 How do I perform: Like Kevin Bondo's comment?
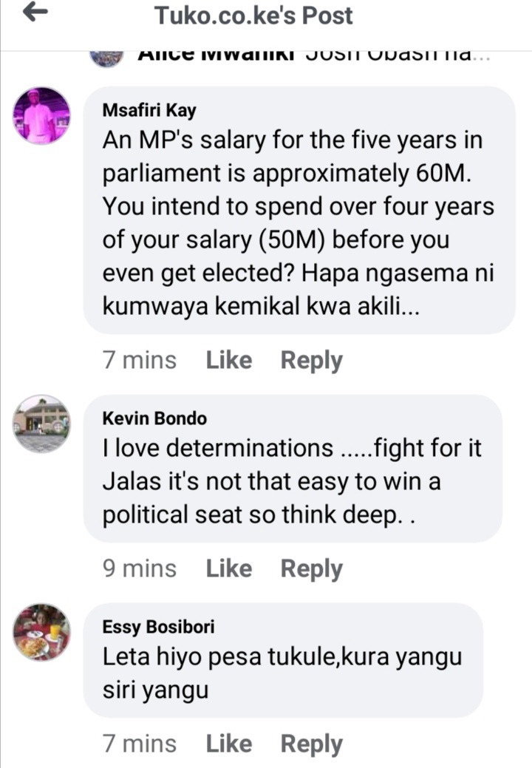pyautogui.click(x=228, y=568)
